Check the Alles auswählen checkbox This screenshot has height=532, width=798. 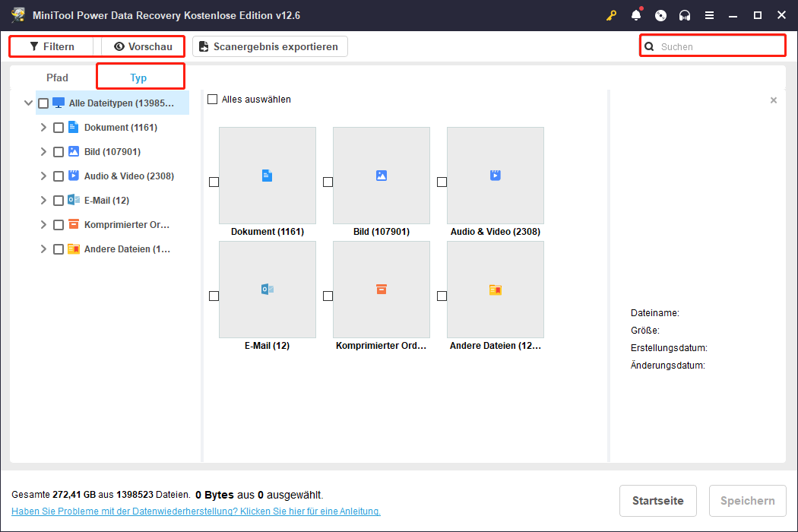pos(213,100)
